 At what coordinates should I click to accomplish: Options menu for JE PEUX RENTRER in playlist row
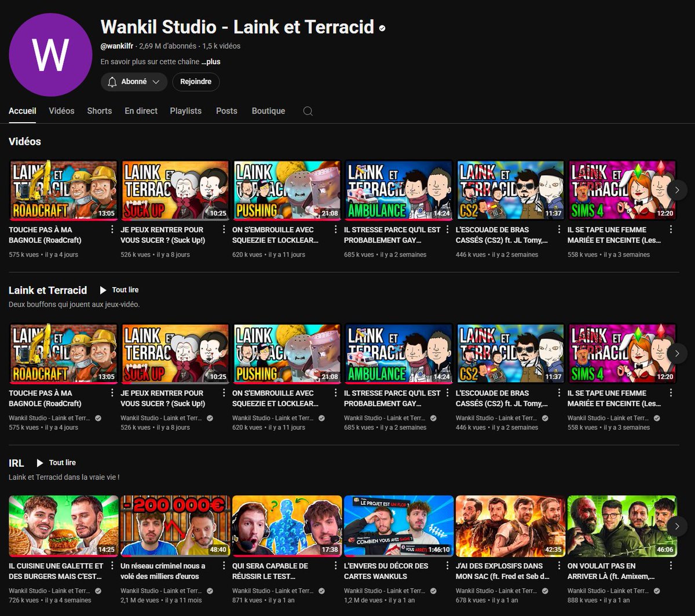(224, 393)
